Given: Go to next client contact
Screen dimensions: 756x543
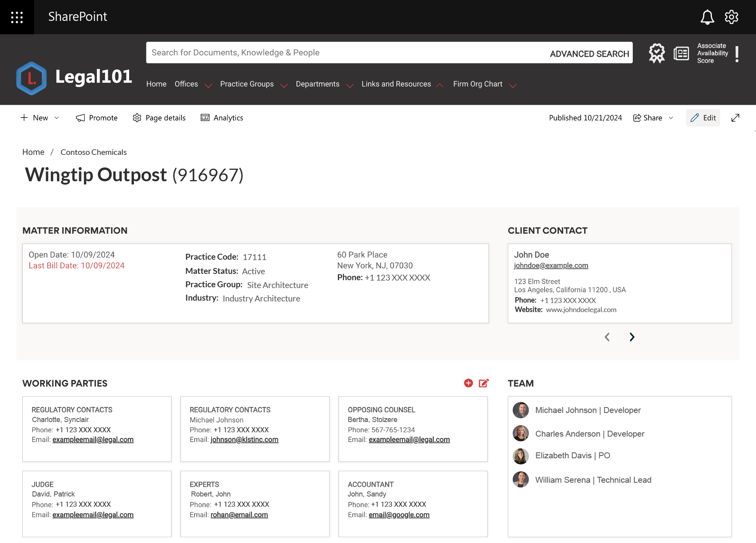Looking at the screenshot, I should pos(632,337).
